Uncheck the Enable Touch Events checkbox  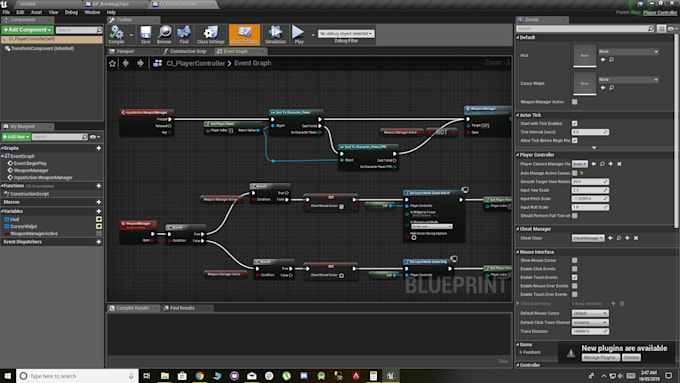pos(575,277)
